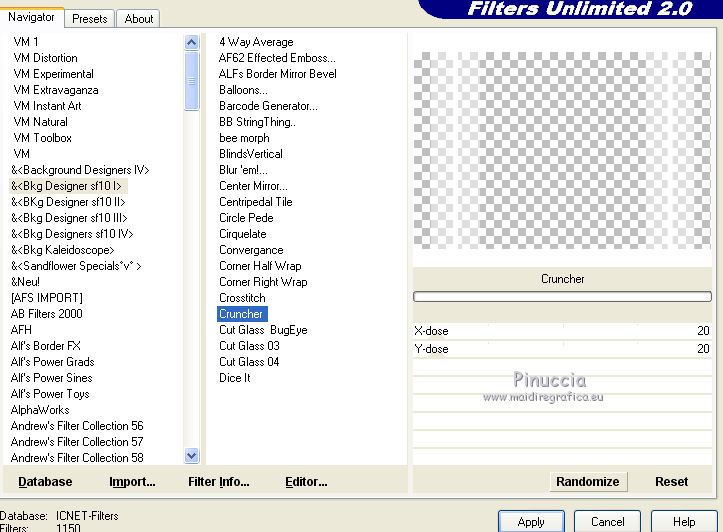
Task: Click the filter preview image
Action: (562, 150)
